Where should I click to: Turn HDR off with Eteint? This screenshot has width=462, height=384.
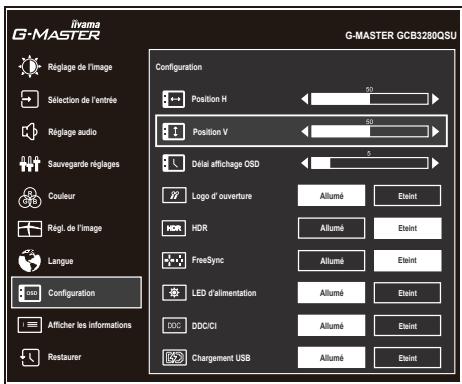[x=407, y=228]
